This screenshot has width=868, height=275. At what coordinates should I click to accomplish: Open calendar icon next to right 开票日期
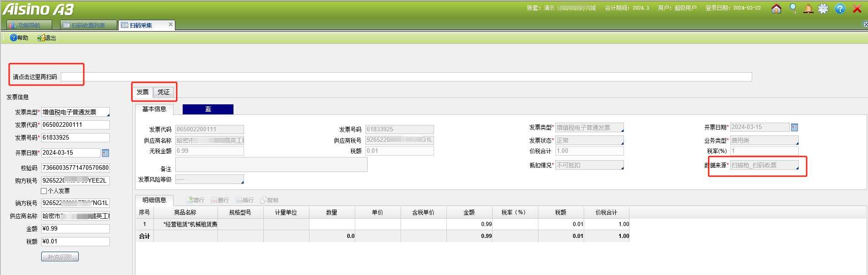795,128
